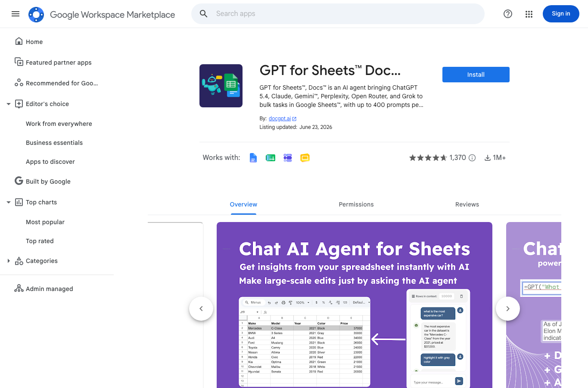Collapse the Editor's choice section

[8, 104]
